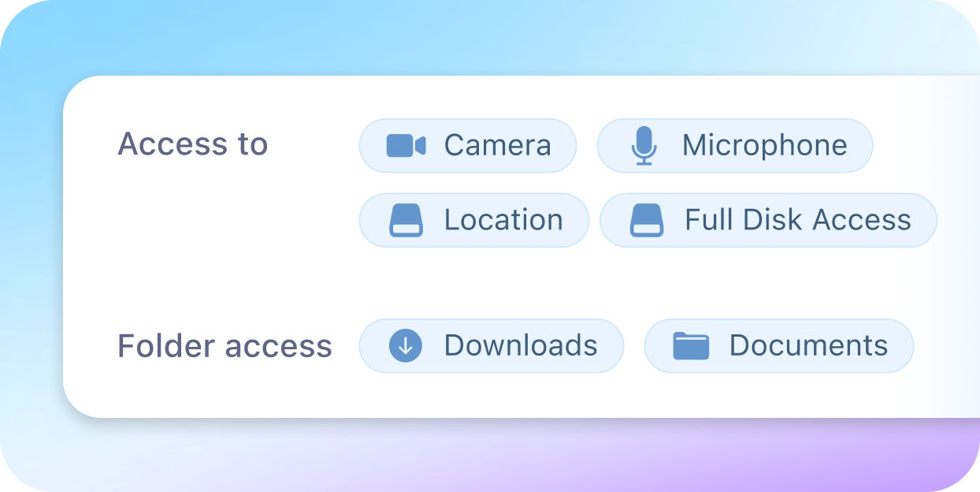Viewport: 980px width, 492px height.
Task: Toggle the Full Disk Access pill
Action: pos(768,220)
